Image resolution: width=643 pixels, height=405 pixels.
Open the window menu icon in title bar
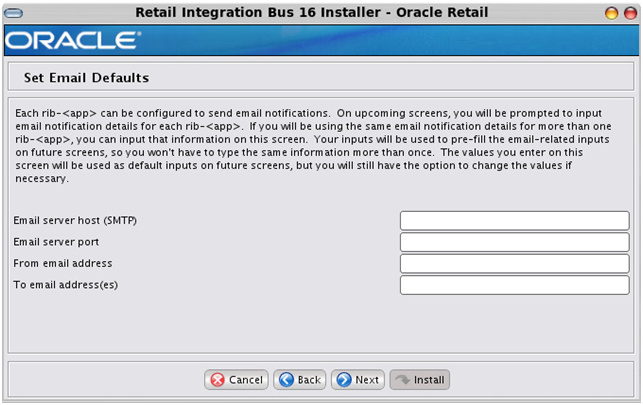(14, 14)
